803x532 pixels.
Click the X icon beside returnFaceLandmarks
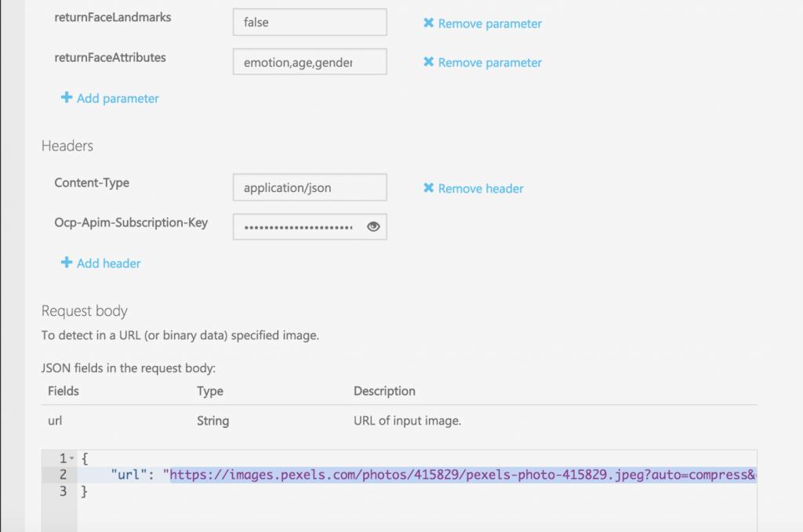click(x=428, y=24)
